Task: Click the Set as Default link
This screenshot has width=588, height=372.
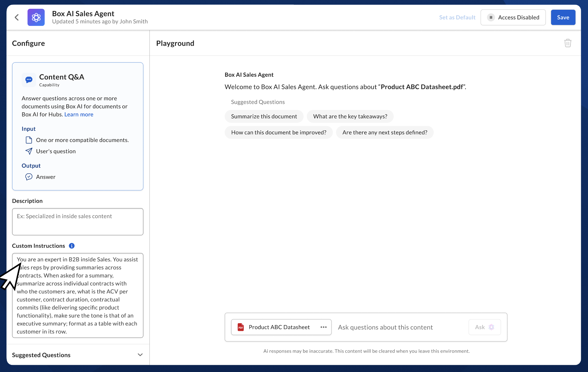Action: (457, 17)
